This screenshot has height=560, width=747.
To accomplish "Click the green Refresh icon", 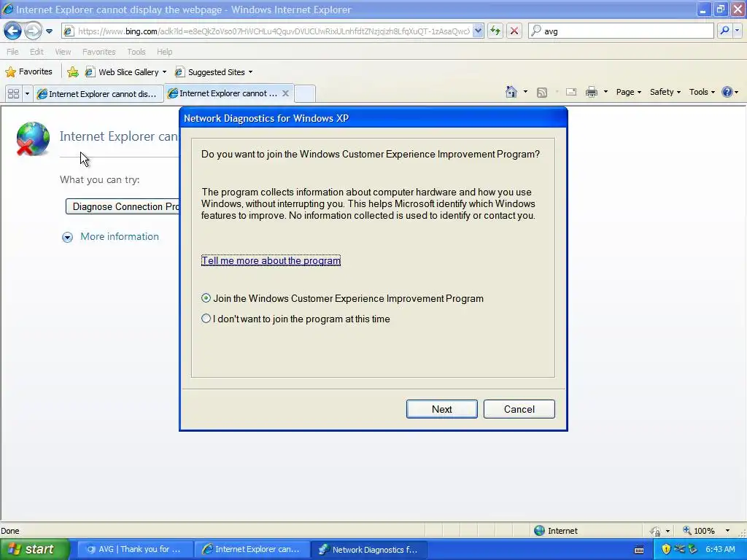I will [x=495, y=31].
